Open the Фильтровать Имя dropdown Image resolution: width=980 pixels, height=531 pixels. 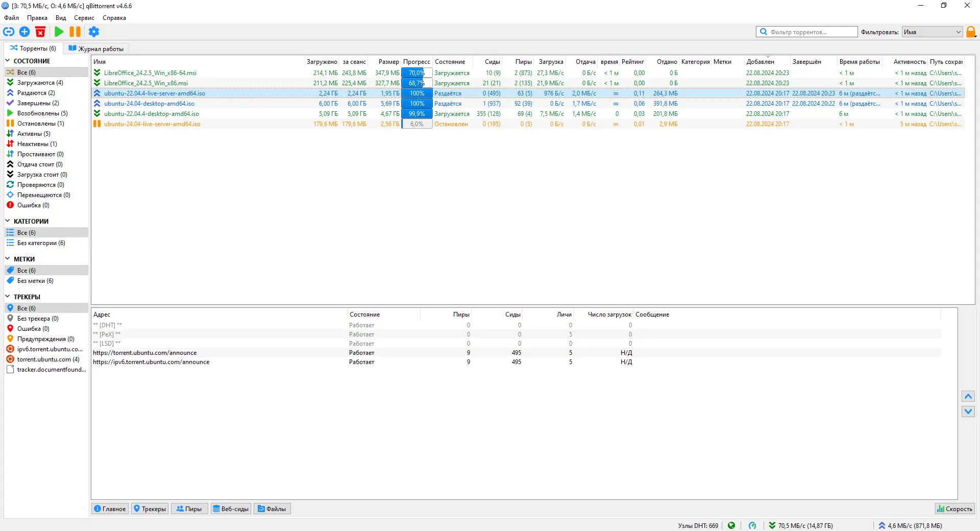[932, 32]
